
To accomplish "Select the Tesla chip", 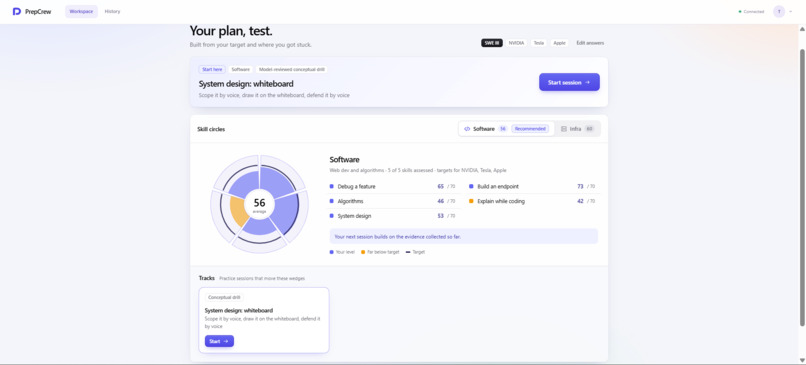I will click(538, 43).
